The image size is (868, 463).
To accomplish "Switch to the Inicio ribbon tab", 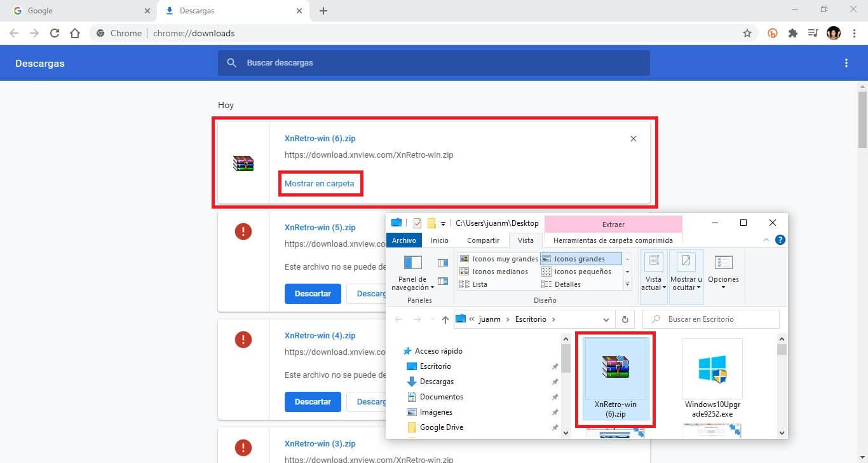I will click(440, 240).
